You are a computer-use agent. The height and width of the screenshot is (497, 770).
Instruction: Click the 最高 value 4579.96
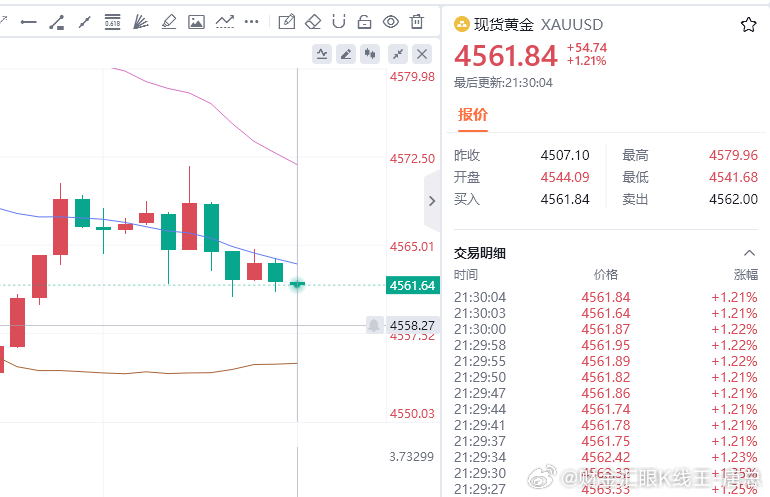tap(733, 155)
